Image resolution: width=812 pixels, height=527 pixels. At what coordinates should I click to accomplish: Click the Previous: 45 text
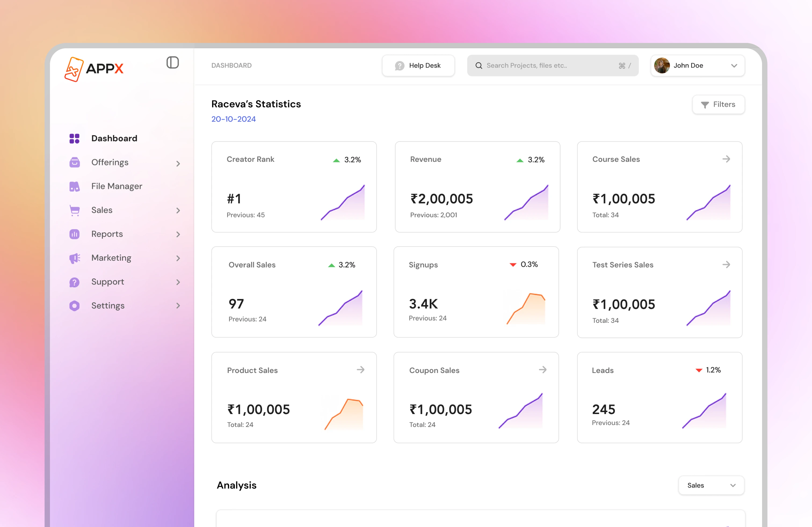[245, 215]
